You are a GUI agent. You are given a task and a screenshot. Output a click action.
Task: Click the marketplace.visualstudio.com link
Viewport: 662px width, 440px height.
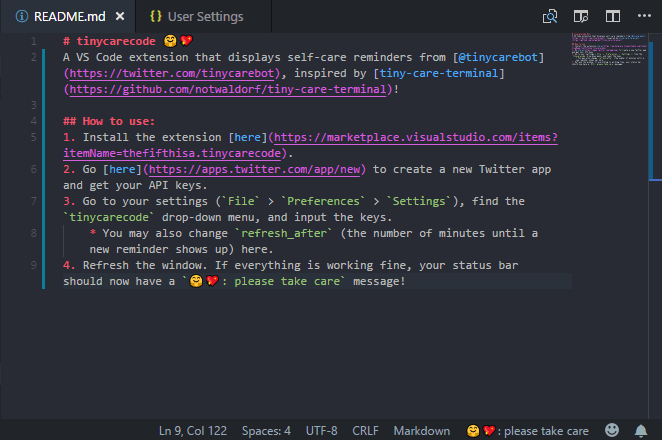[x=310, y=145]
